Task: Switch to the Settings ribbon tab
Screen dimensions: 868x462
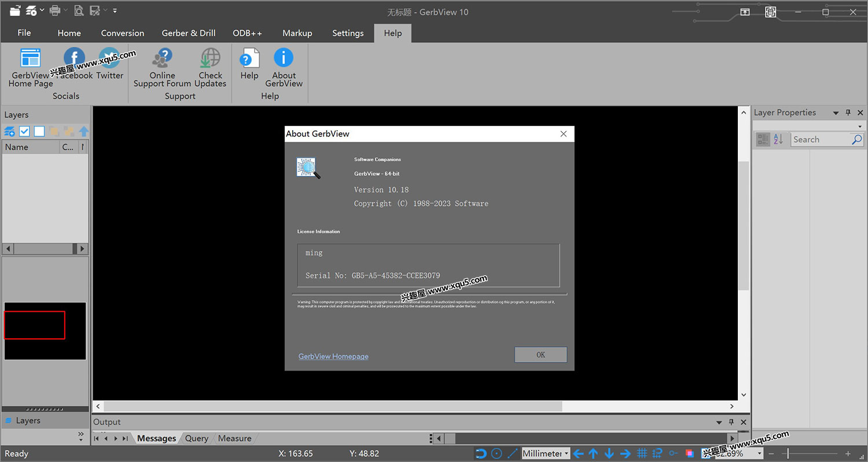Action: 348,33
